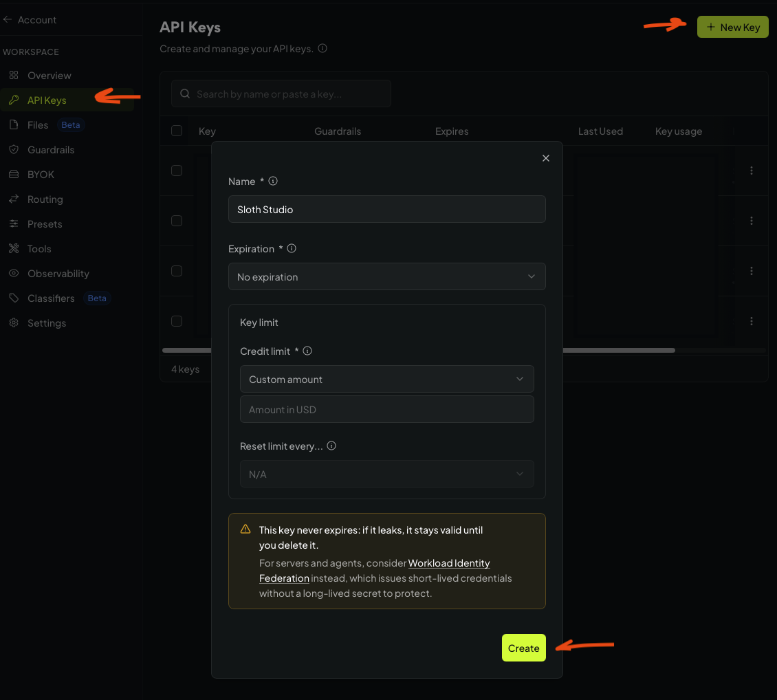Image resolution: width=777 pixels, height=700 pixels.
Task: Check the second key row checkbox
Action: (x=177, y=221)
